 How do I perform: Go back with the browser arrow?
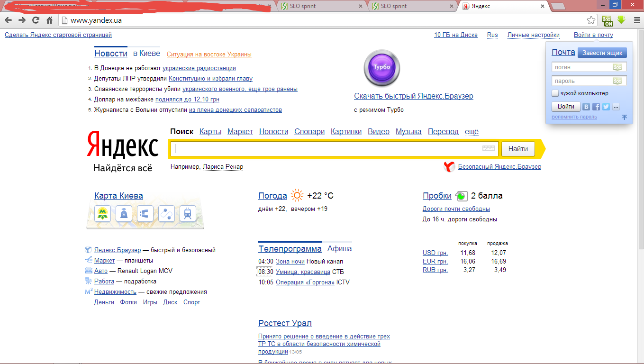[x=9, y=20]
